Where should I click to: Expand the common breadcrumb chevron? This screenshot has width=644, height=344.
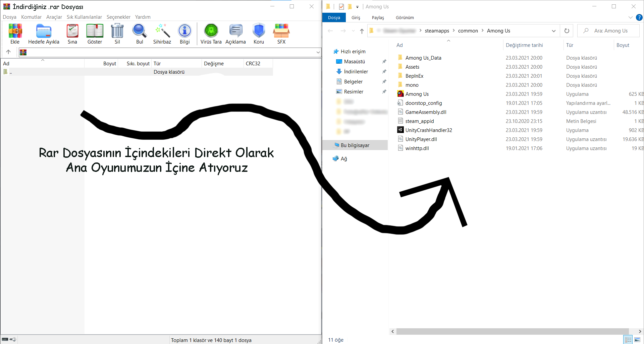pyautogui.click(x=483, y=30)
